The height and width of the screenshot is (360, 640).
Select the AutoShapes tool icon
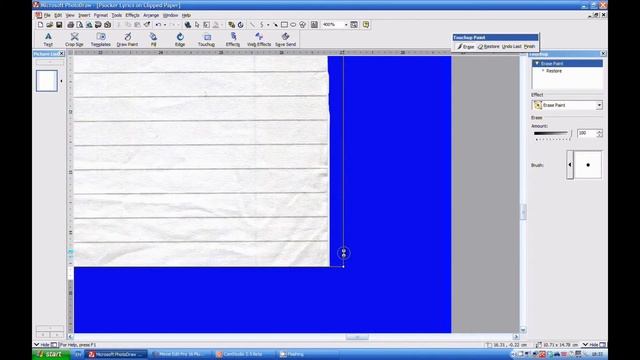(x=302, y=25)
